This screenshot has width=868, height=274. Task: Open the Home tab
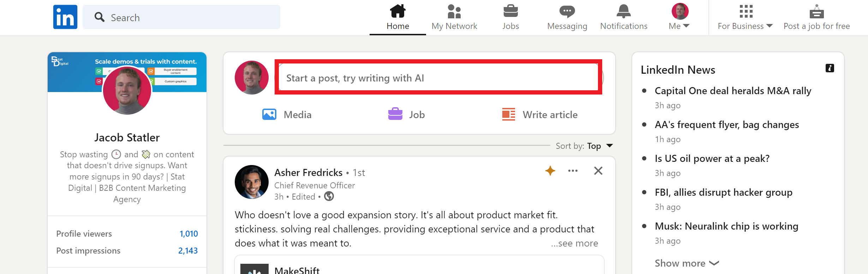click(398, 17)
